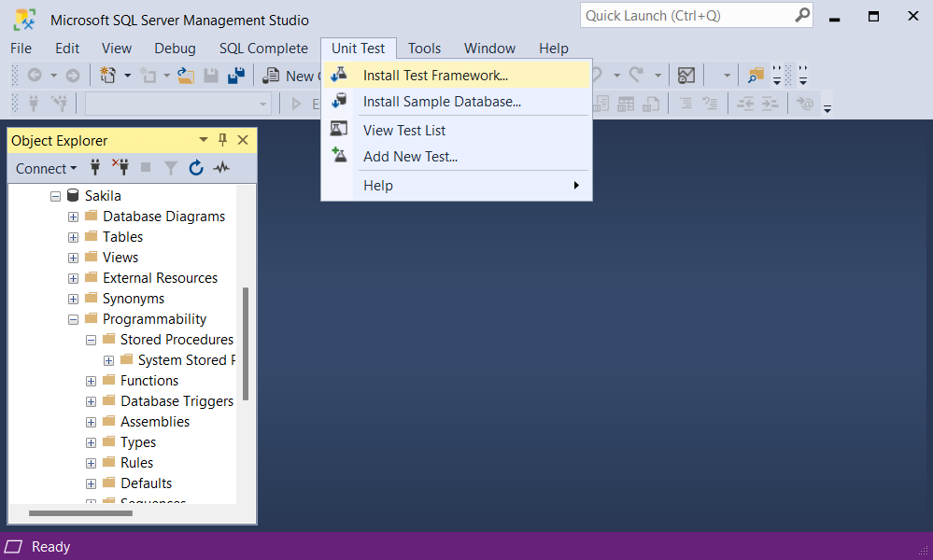This screenshot has height=560, width=933.
Task: Expand the Database Triggers folder
Action: click(x=91, y=402)
